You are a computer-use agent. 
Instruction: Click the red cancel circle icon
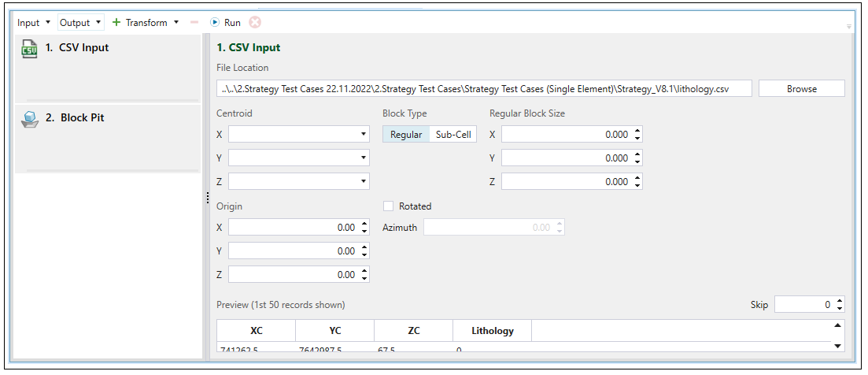tap(255, 23)
